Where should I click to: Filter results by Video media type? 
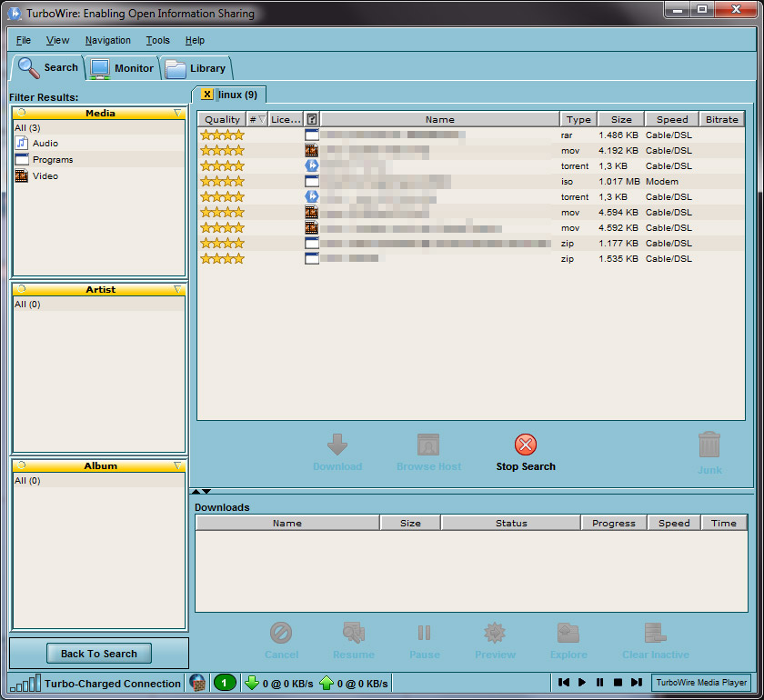45,176
